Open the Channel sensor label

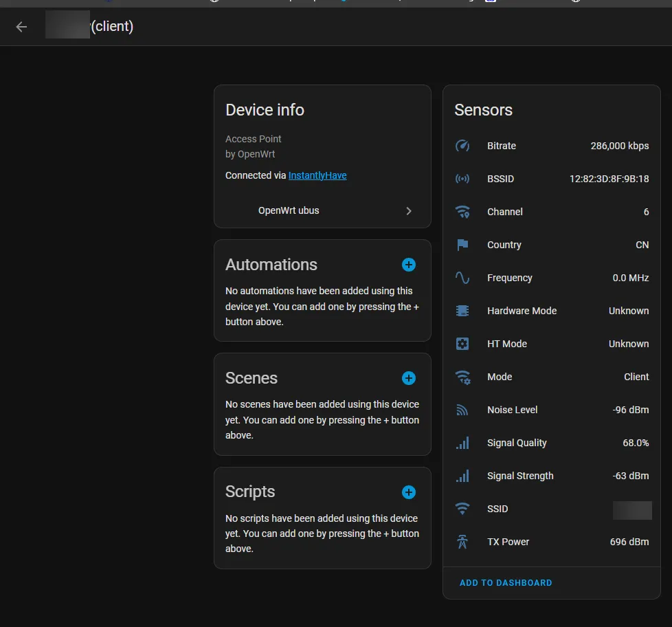click(x=505, y=212)
